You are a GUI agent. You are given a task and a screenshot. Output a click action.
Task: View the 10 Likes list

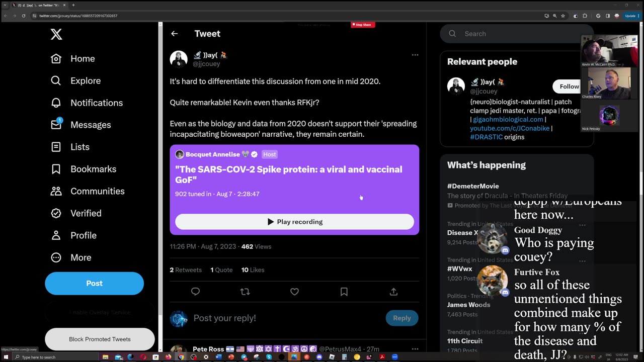pos(253,270)
